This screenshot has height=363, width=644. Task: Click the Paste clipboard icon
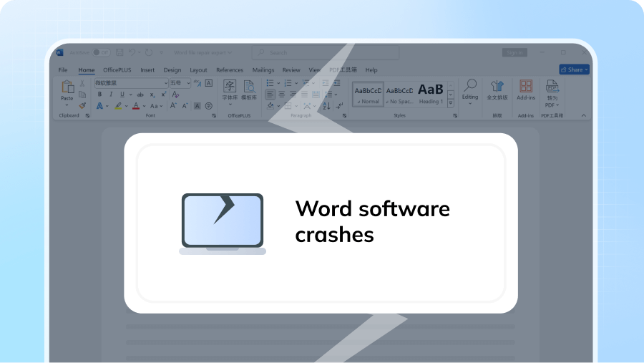coord(67,87)
